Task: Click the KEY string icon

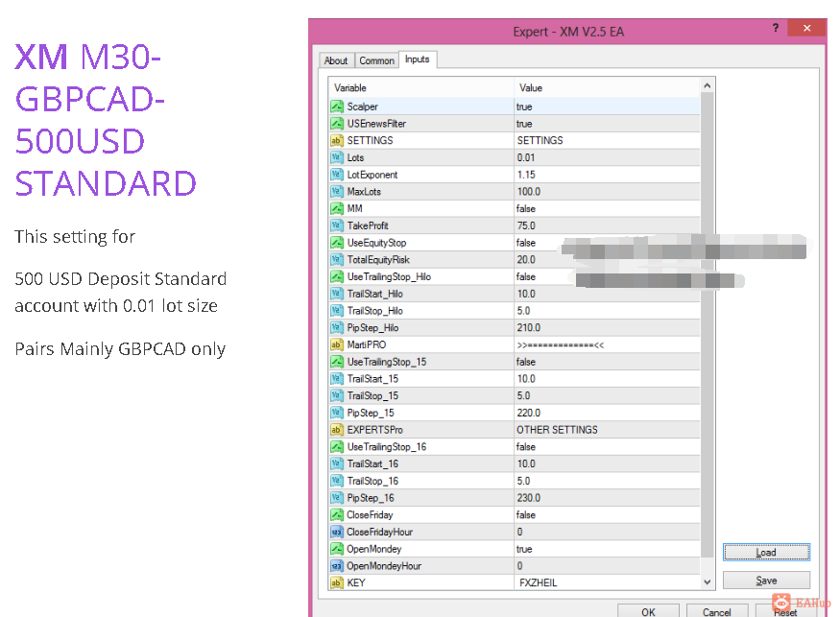Action: coord(336,582)
